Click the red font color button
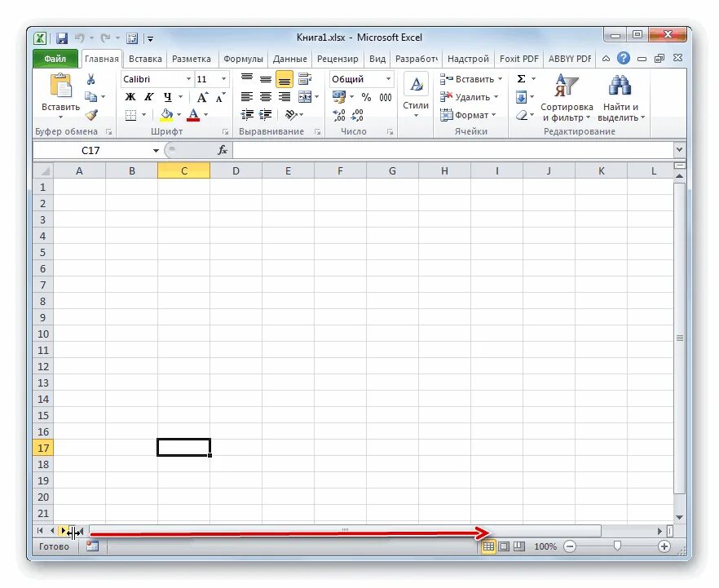 tap(193, 115)
